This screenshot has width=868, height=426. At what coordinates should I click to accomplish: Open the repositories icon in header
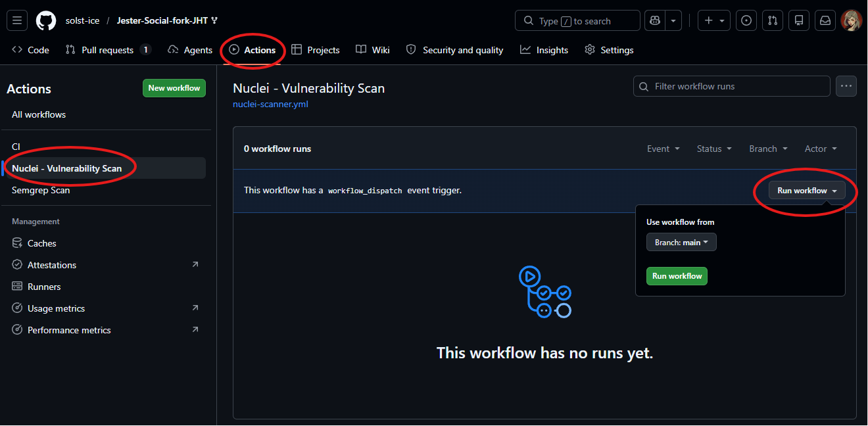(x=799, y=20)
